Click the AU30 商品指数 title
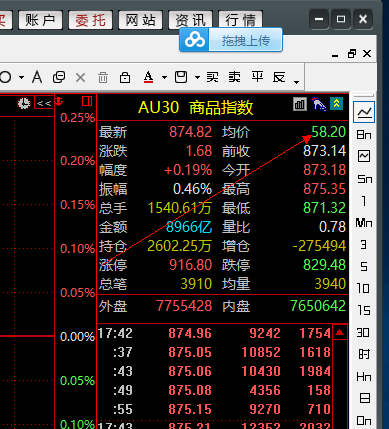This screenshot has width=389, height=429. 196,108
